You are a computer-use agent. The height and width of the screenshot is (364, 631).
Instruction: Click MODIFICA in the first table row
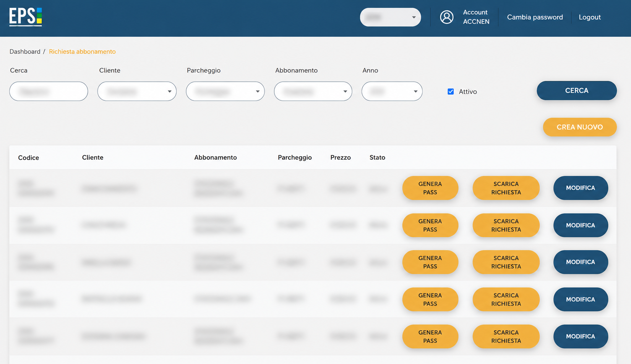(581, 188)
